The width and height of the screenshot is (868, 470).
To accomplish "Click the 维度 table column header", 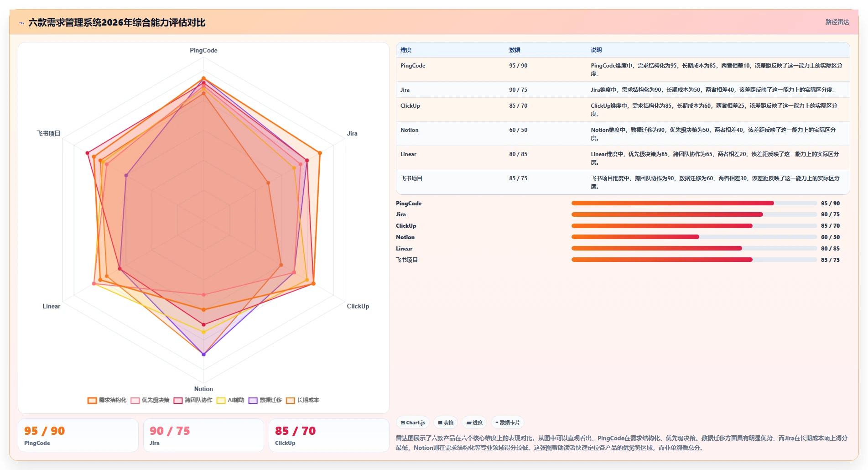I will (x=406, y=50).
